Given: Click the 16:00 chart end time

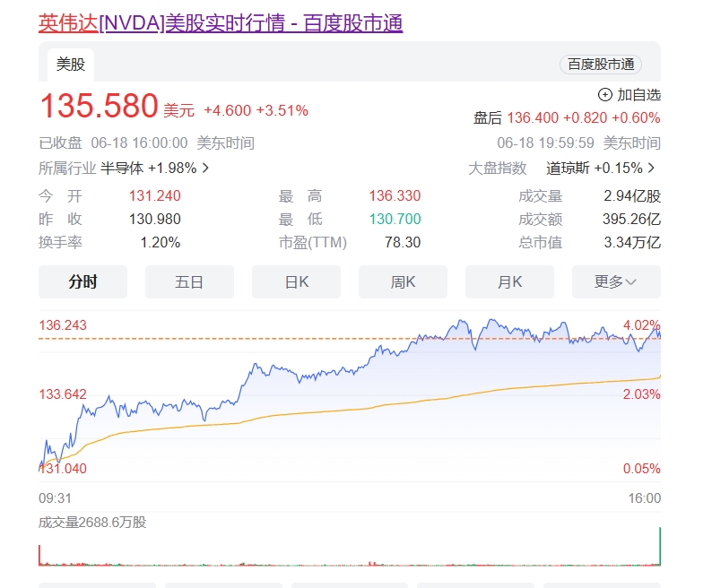Looking at the screenshot, I should [645, 498].
